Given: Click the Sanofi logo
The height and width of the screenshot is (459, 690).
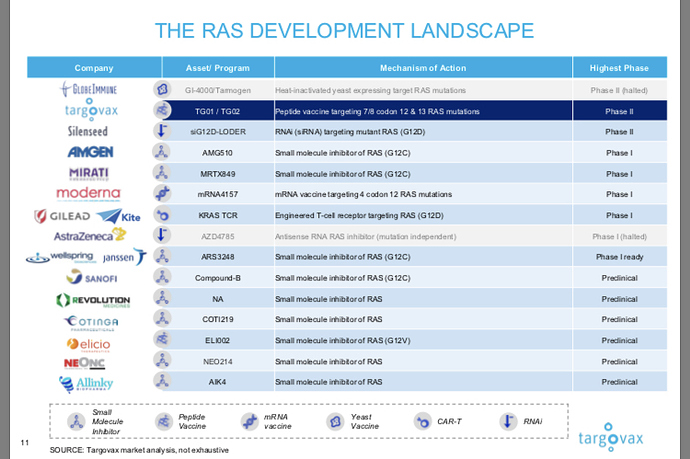Looking at the screenshot, I should pyautogui.click(x=92, y=278).
